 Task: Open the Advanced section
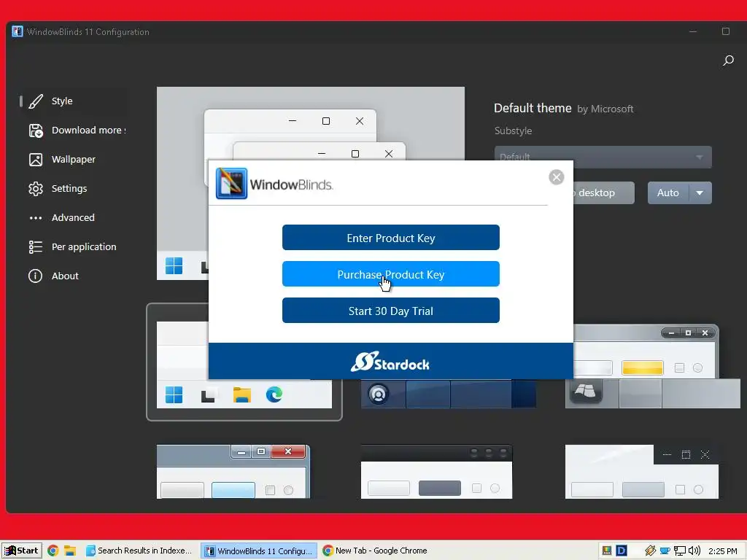(x=73, y=217)
